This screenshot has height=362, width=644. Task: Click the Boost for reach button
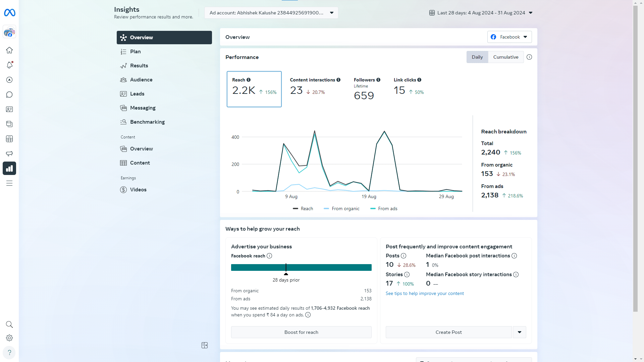(301, 332)
